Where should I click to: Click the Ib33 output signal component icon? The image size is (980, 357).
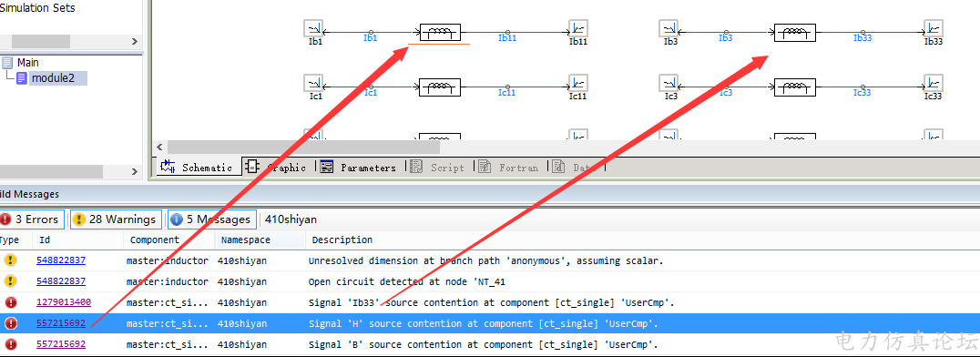[x=934, y=28]
